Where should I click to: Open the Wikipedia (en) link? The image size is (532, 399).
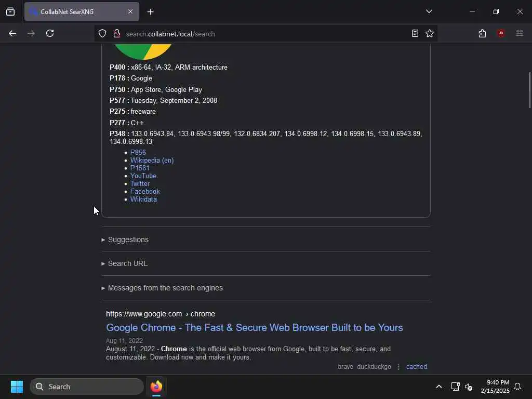(152, 160)
